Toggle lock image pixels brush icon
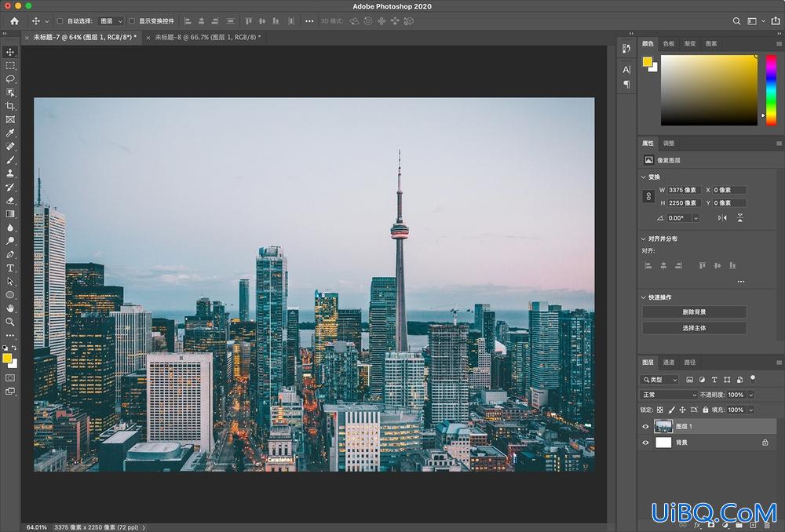 click(671, 410)
